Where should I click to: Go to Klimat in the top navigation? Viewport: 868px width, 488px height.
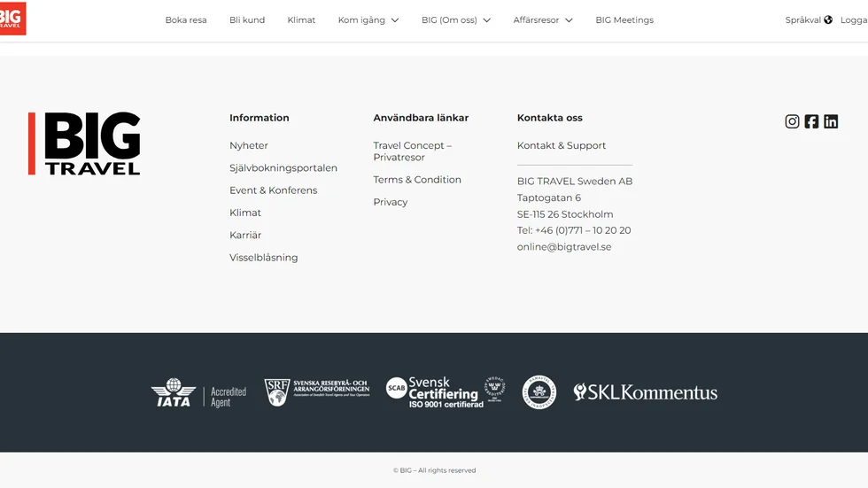tap(301, 19)
